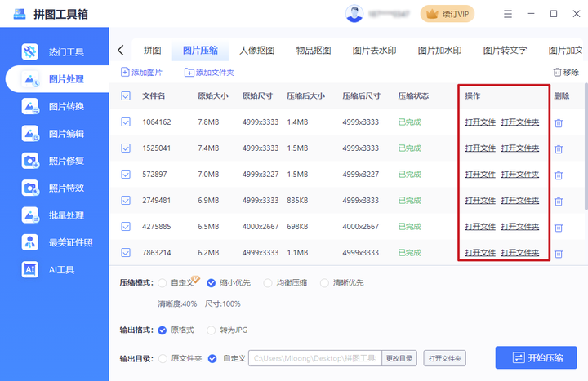The width and height of the screenshot is (588, 381).
Task: Click the 835KB compressed size cell
Action: (297, 201)
